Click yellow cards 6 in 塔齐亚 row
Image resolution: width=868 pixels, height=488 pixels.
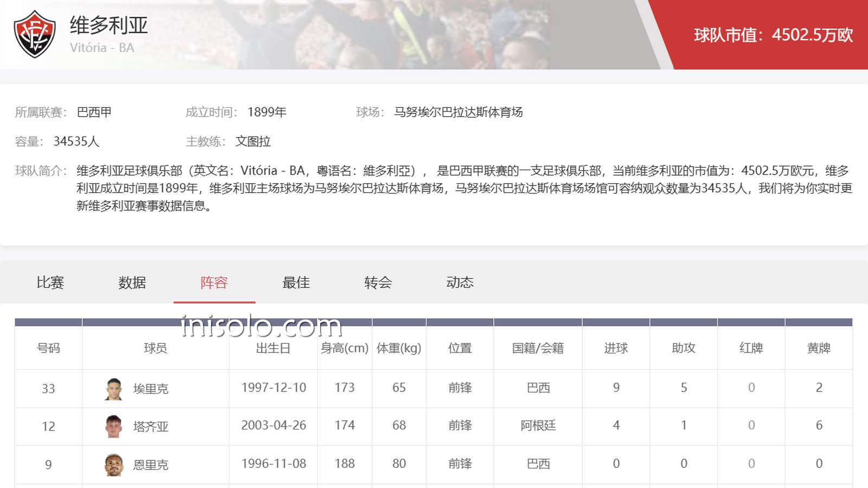pos(819,426)
